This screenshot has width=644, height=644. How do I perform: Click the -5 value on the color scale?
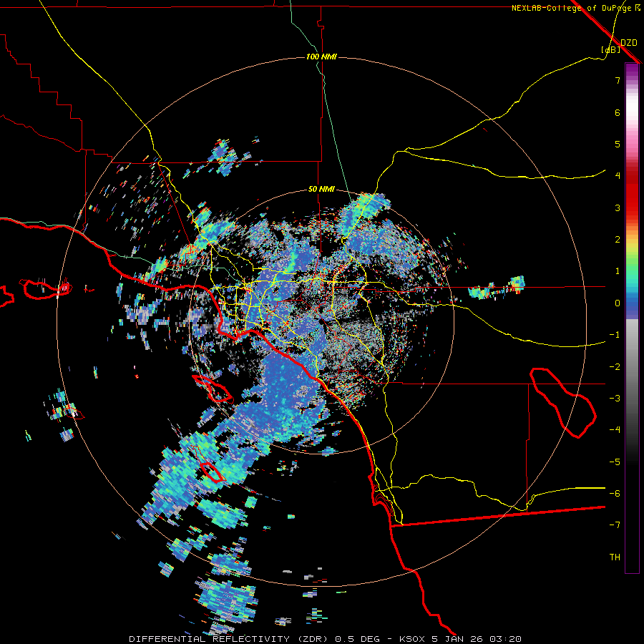tap(615, 462)
